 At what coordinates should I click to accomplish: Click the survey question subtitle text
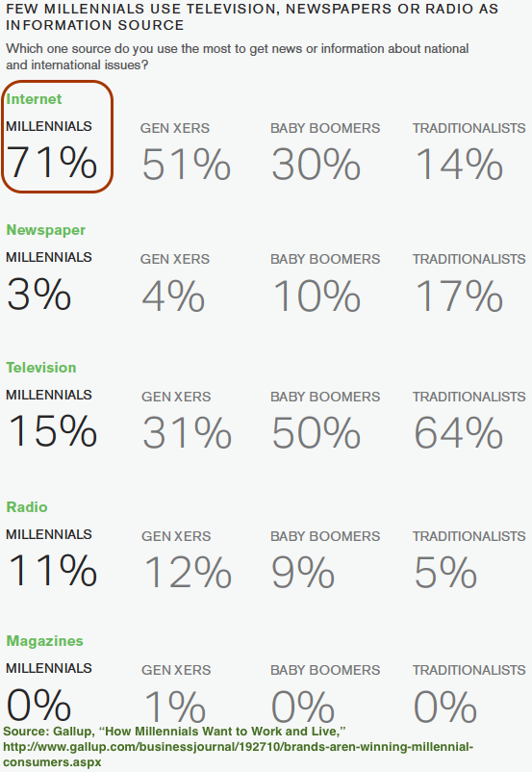coord(238,57)
